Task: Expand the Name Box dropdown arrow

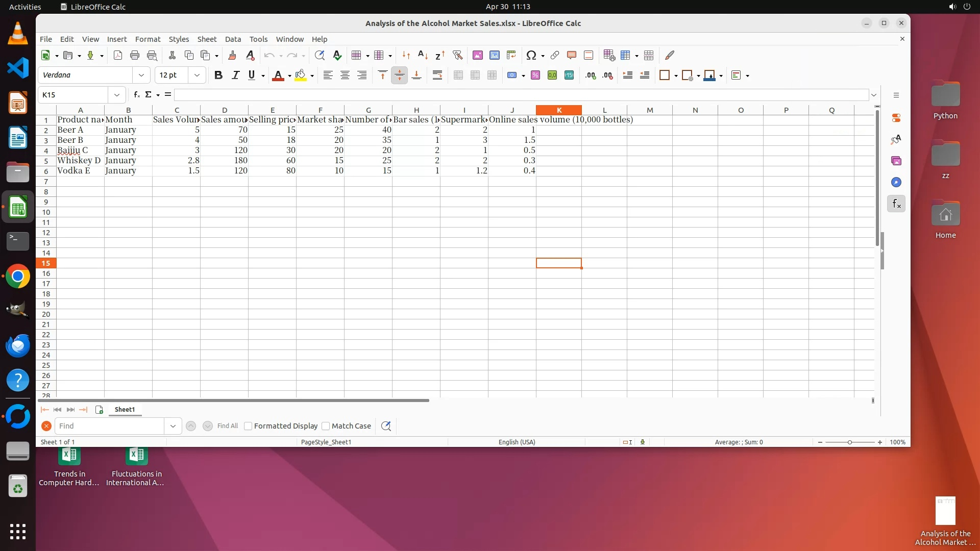Action: pyautogui.click(x=117, y=95)
